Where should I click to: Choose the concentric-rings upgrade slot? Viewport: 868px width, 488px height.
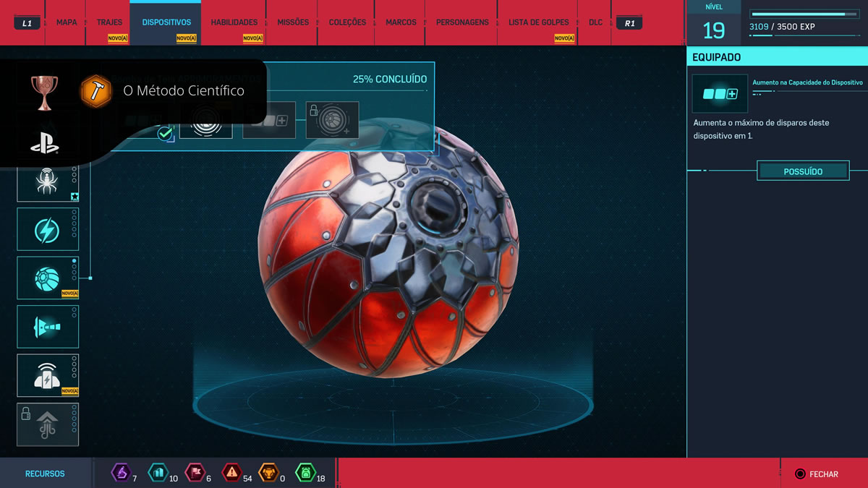tap(206, 120)
